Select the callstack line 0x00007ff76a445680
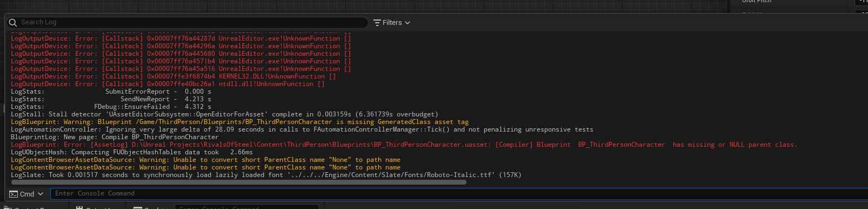Viewport: 868px width, 209px height. coord(181,54)
